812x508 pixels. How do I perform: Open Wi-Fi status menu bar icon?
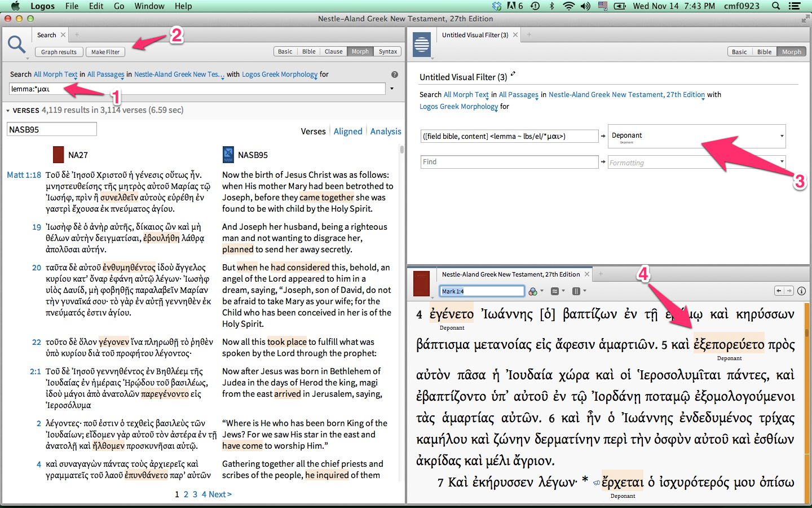[x=569, y=6]
